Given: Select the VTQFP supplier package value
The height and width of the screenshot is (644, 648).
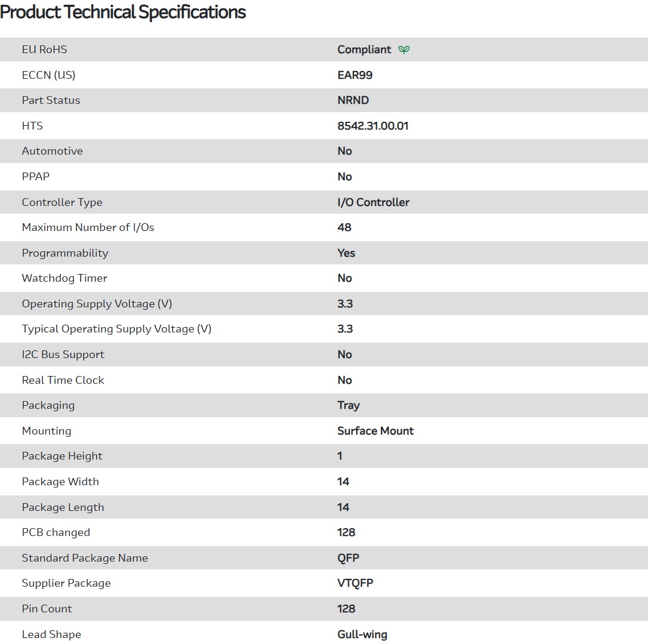Looking at the screenshot, I should [x=355, y=583].
